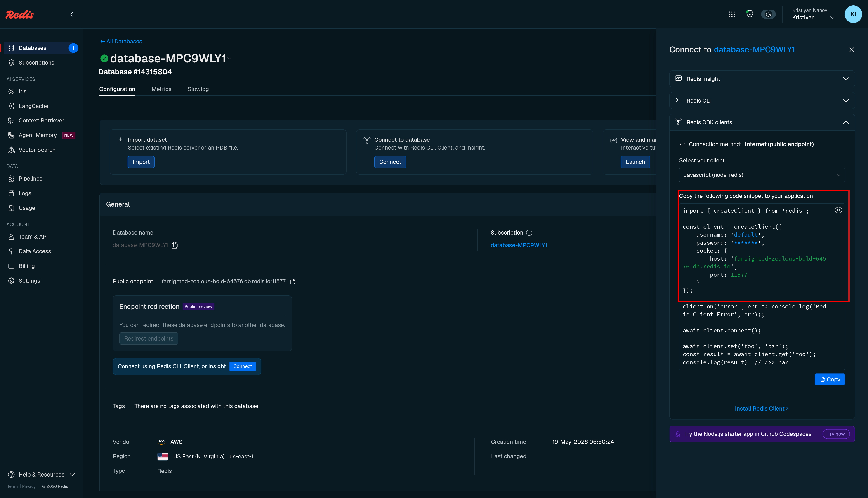
Task: Open the database-MPC9WLY1 subscription link
Action: click(519, 245)
